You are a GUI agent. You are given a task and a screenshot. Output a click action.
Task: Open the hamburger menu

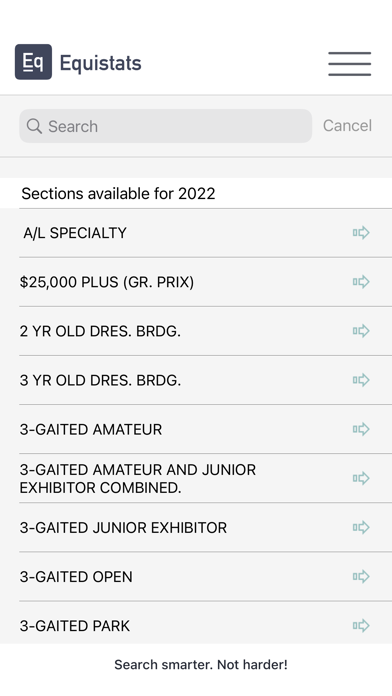[349, 63]
